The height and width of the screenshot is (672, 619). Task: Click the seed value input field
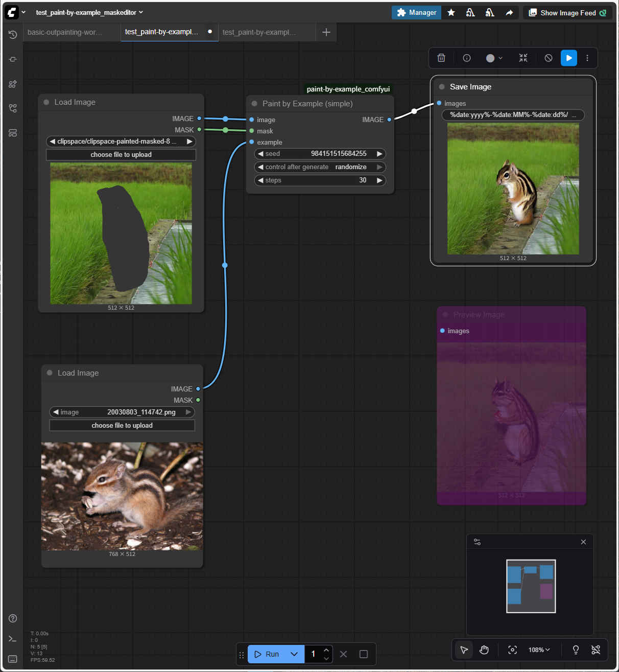[320, 154]
